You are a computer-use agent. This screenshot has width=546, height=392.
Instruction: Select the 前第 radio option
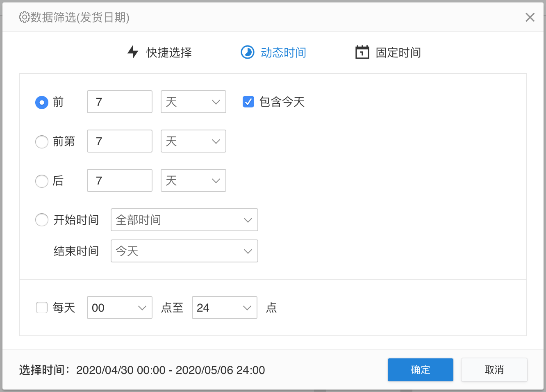(42, 141)
